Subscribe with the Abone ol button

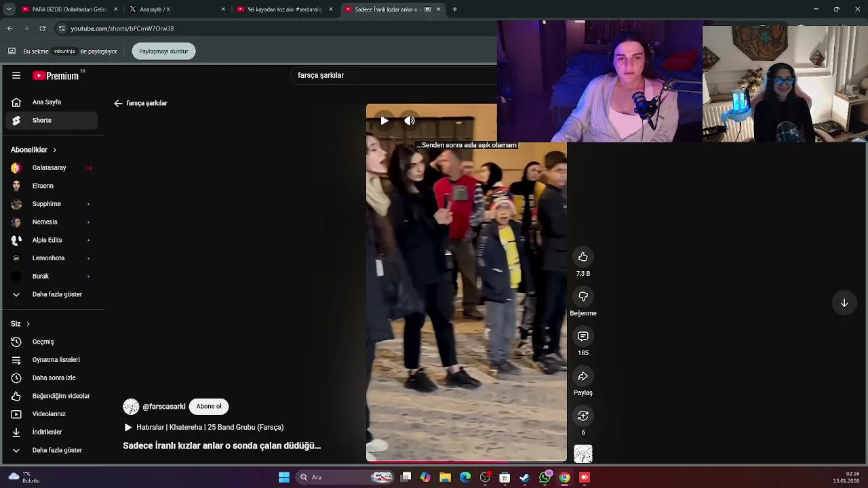pos(209,407)
